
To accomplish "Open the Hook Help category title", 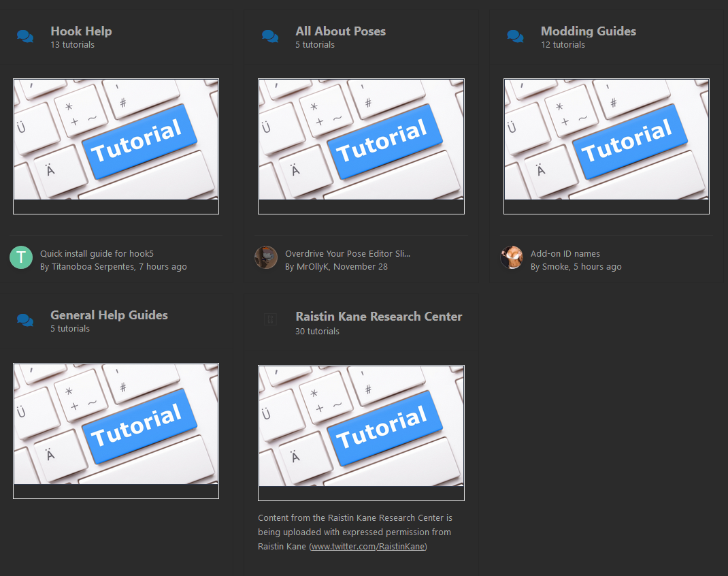I will 81,31.
